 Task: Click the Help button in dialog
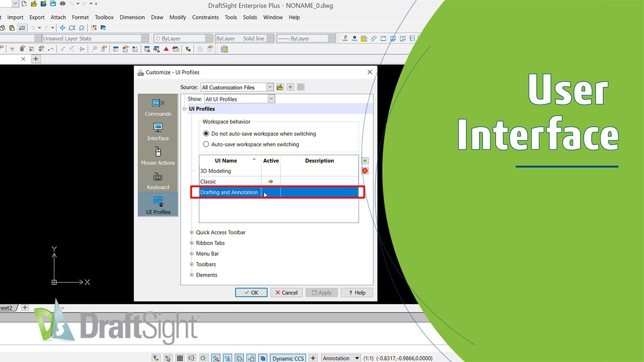(357, 292)
